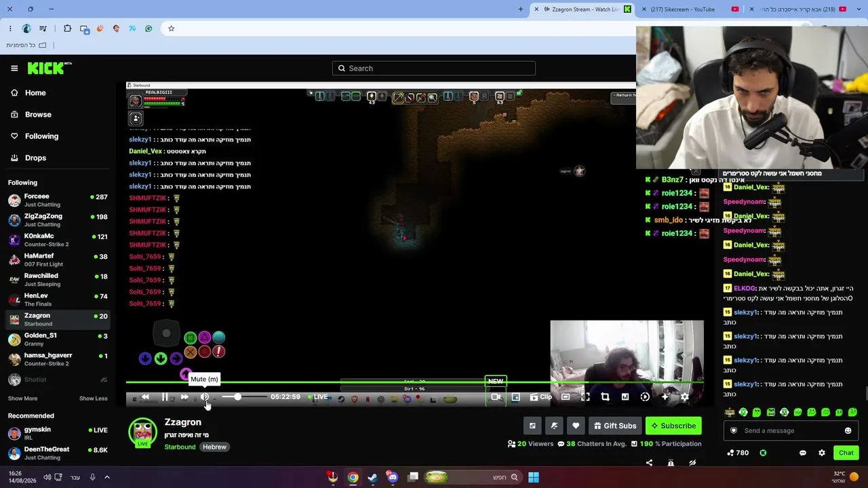Enter fullscreen mode on player

tap(585, 397)
